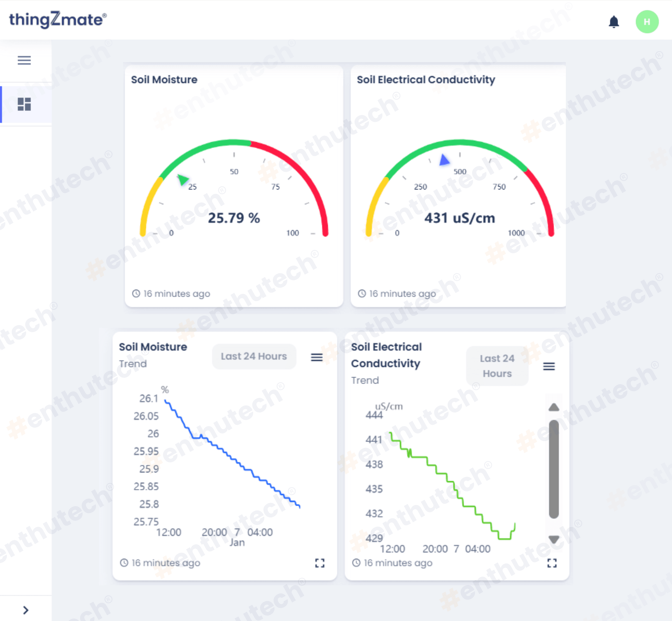This screenshot has width=672, height=621.
Task: Click the thingZmate logo
Action: [58, 20]
